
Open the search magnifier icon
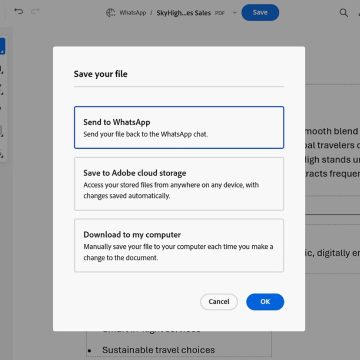coord(344,13)
